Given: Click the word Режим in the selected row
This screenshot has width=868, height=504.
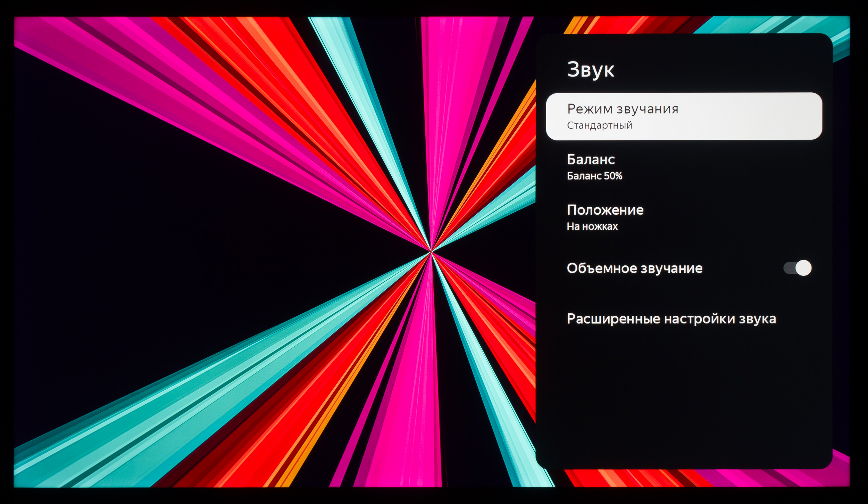Looking at the screenshot, I should pos(590,109).
